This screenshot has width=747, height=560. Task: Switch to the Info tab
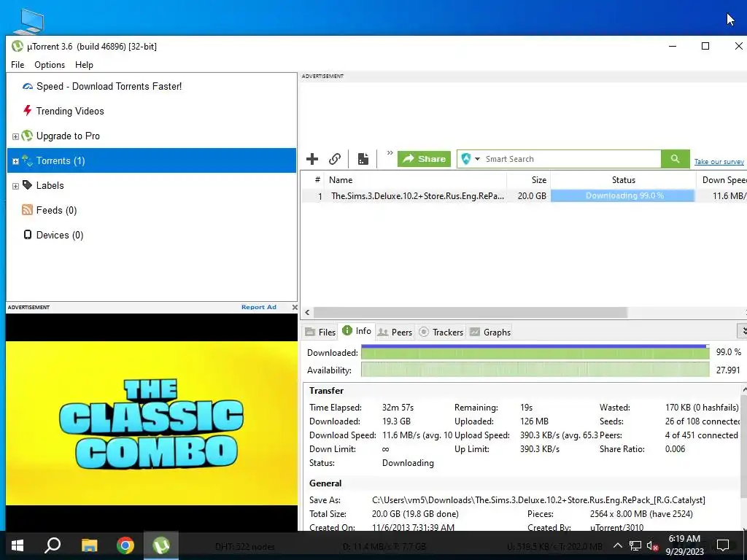357,331
